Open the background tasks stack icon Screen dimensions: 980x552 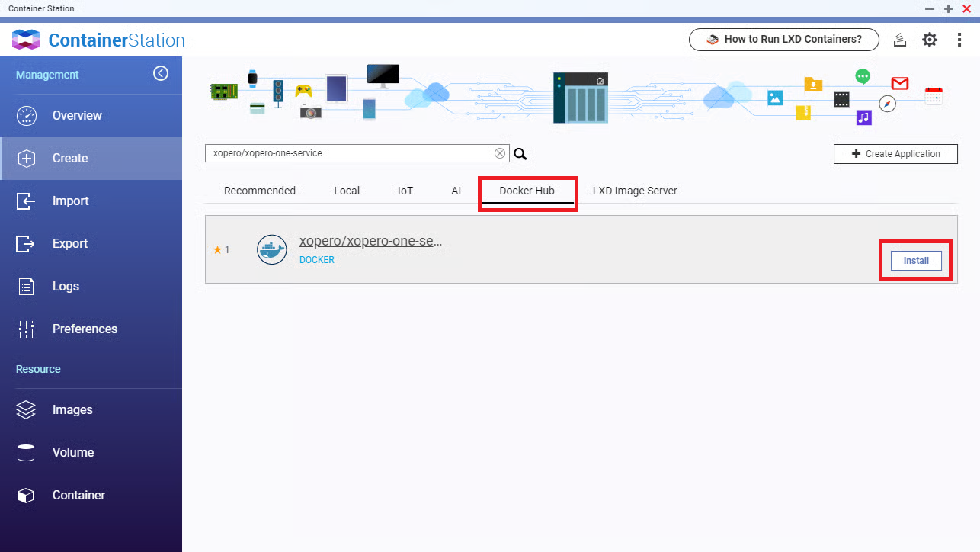(900, 40)
